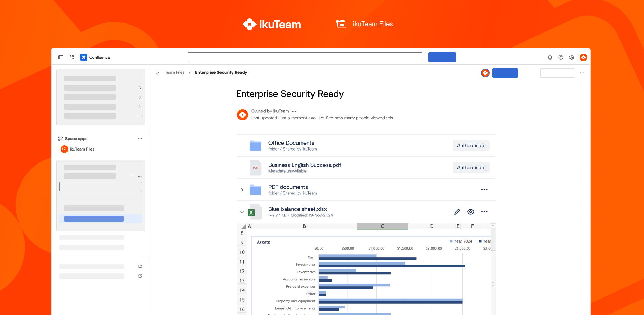Open the page actions ellipsis menu top right
The height and width of the screenshot is (315, 644).
coord(582,73)
